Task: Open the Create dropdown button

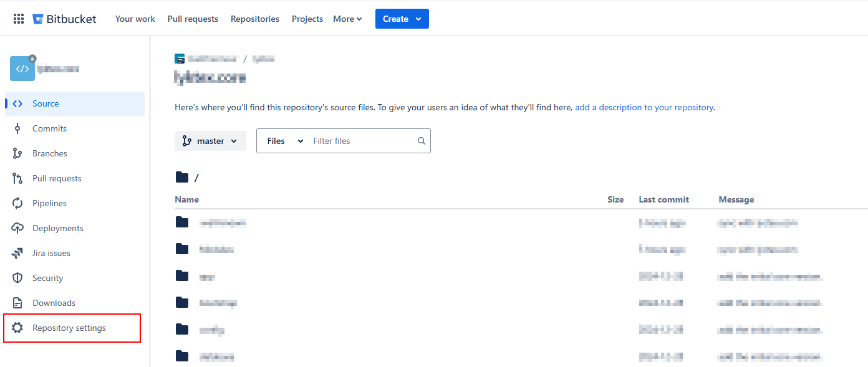Action: click(402, 19)
